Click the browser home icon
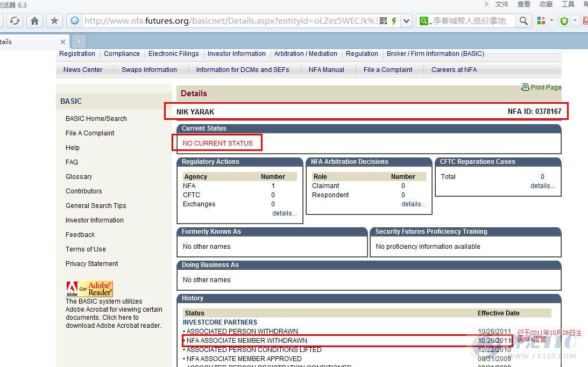 click(34, 20)
